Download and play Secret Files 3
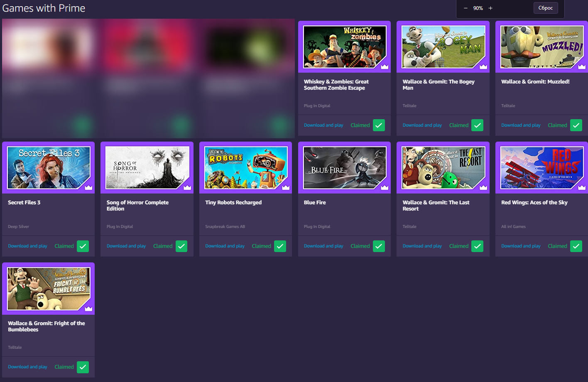Image resolution: width=588 pixels, height=382 pixels. click(27, 246)
